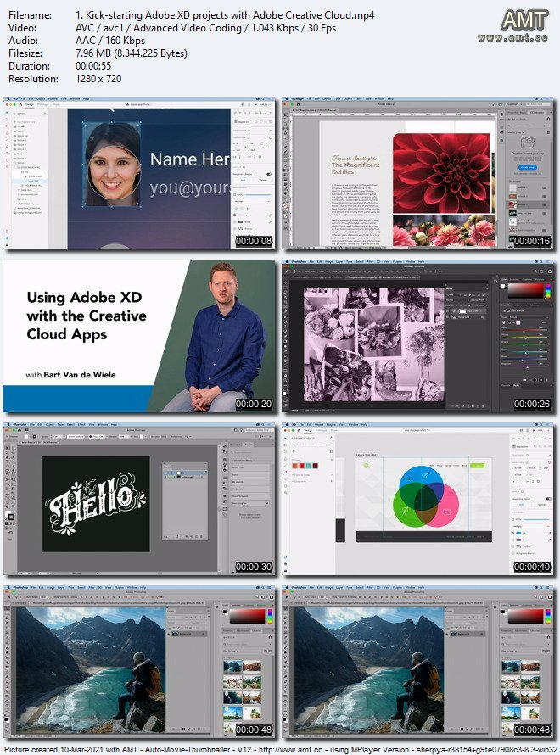Image resolution: width=560 pixels, height=755 pixels.
Task: Click the Hello lettering in Illustrator frame
Action: click(96, 504)
